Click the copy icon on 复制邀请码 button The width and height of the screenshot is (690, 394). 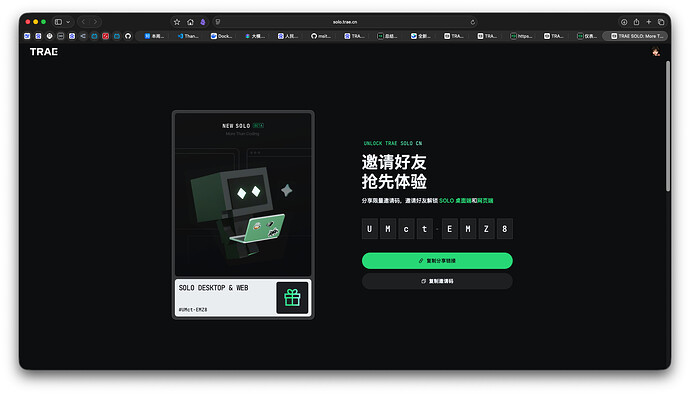pos(423,281)
